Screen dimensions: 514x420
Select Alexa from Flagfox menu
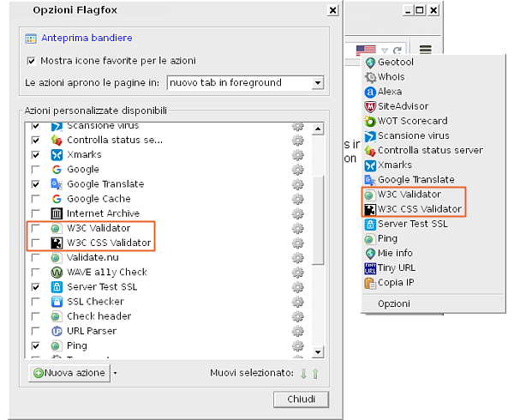point(433,92)
